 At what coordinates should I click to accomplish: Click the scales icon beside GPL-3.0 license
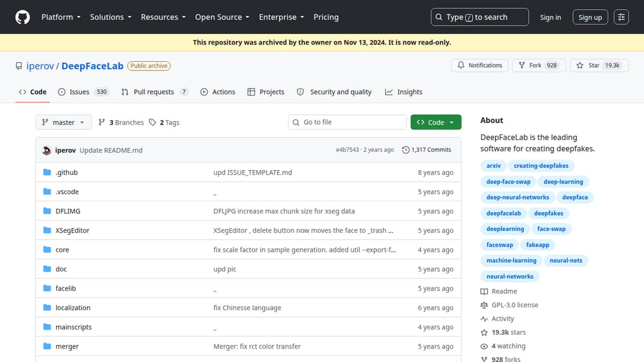pyautogui.click(x=485, y=305)
